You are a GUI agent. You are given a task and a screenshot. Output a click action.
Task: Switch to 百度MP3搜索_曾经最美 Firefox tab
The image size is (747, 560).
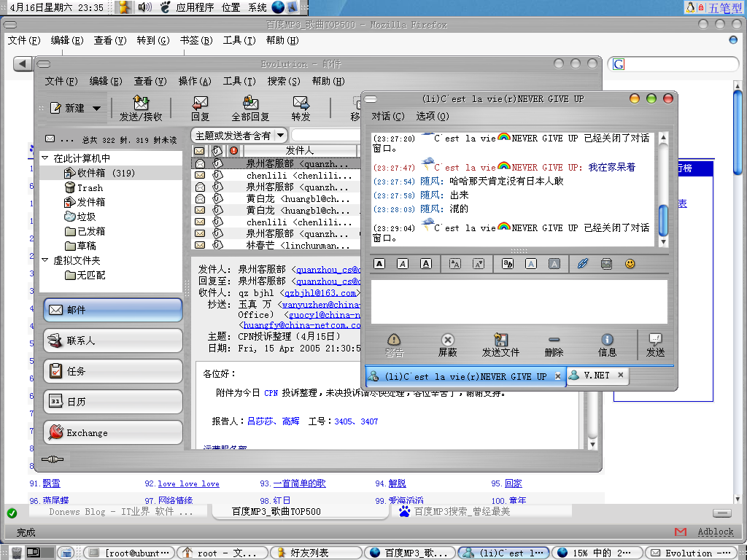pos(481,511)
